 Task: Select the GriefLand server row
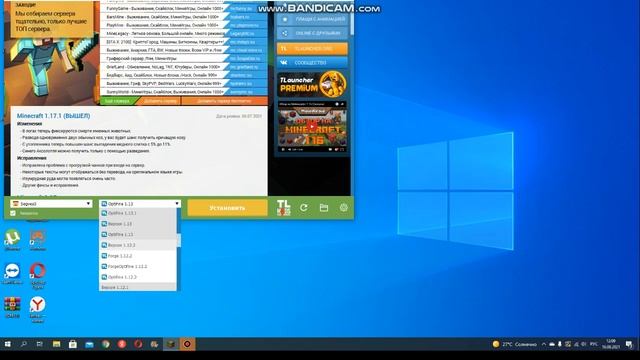tap(184, 67)
